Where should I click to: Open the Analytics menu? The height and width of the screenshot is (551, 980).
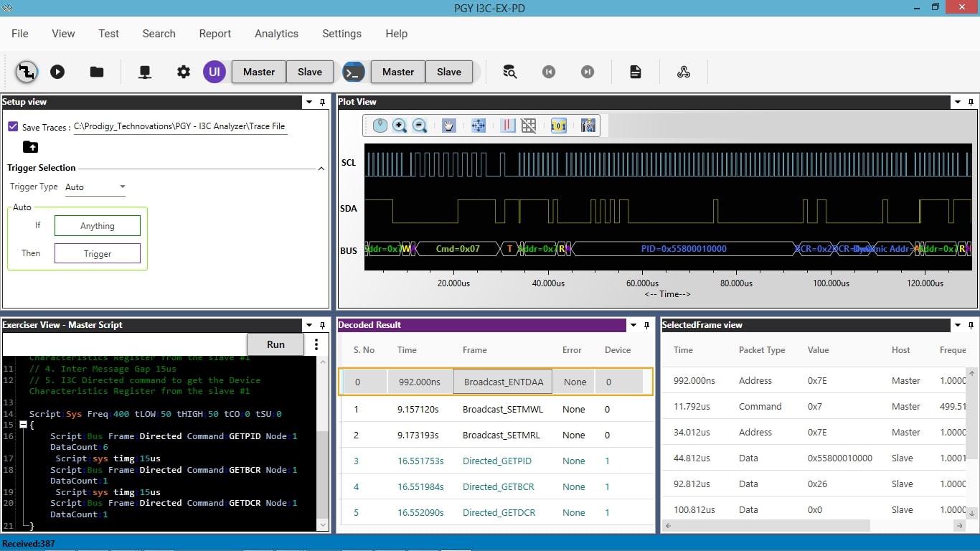(276, 34)
